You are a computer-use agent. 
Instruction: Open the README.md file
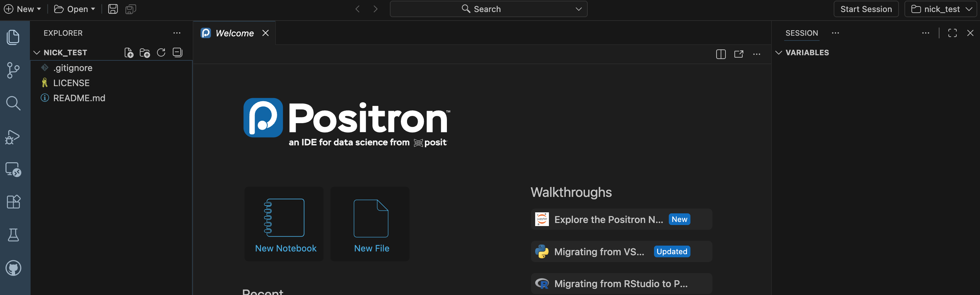coord(111,98)
